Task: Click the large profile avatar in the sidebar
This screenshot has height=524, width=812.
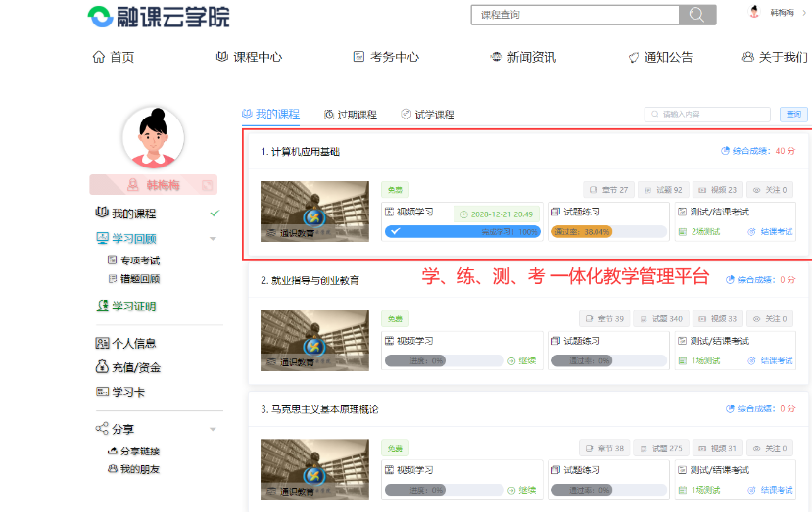Action: (x=153, y=137)
